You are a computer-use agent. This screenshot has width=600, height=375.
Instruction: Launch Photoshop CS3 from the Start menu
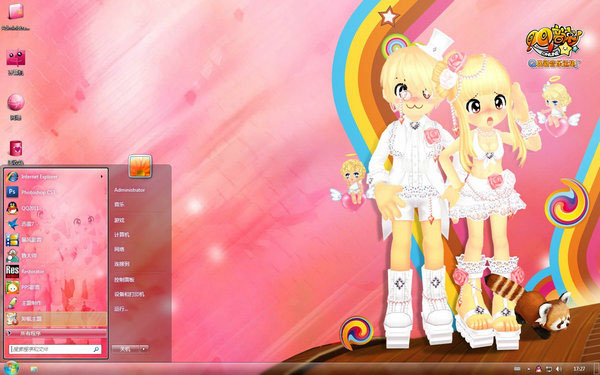[55, 192]
